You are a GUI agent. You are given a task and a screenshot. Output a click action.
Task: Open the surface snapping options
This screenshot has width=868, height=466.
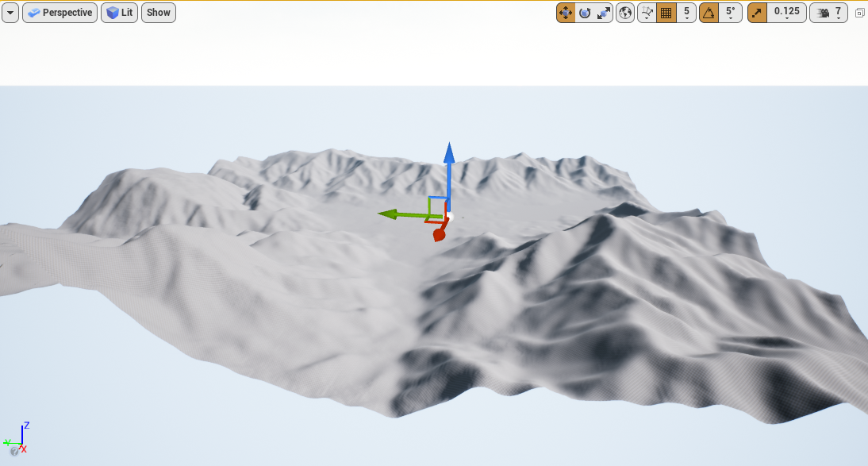click(647, 12)
